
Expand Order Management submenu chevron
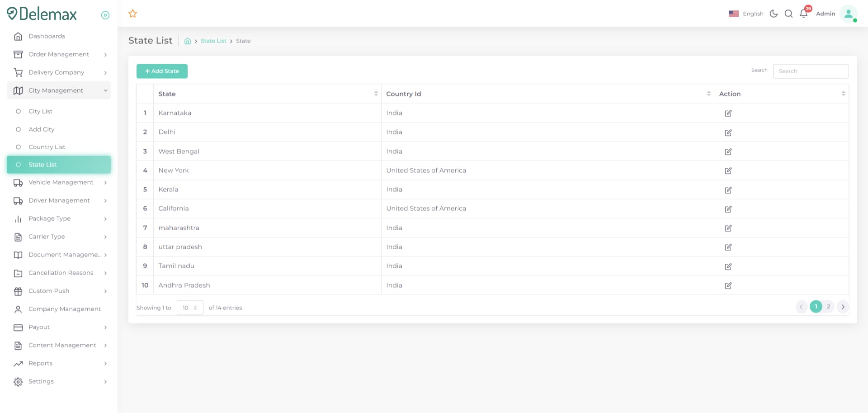[x=105, y=55]
